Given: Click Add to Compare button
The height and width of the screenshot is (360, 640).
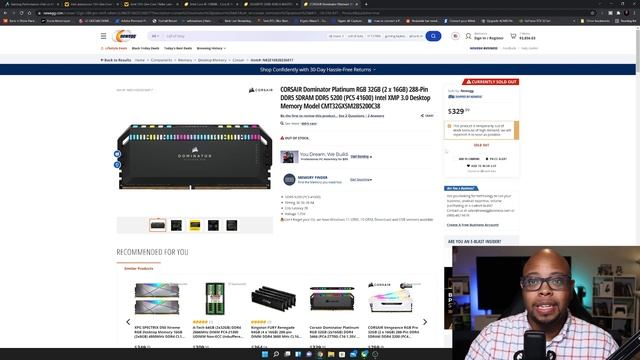Looking at the screenshot, I should coord(469,159).
